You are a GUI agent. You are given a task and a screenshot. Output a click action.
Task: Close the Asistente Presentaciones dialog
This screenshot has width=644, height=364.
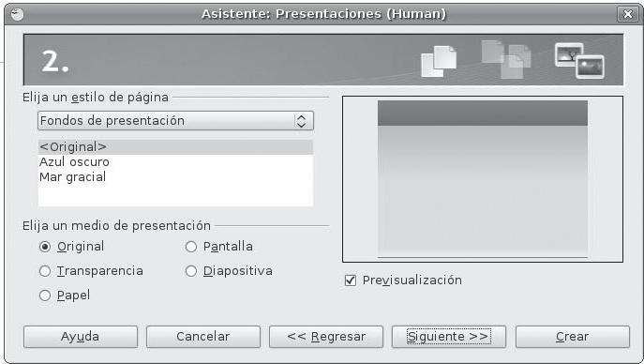coord(627,14)
